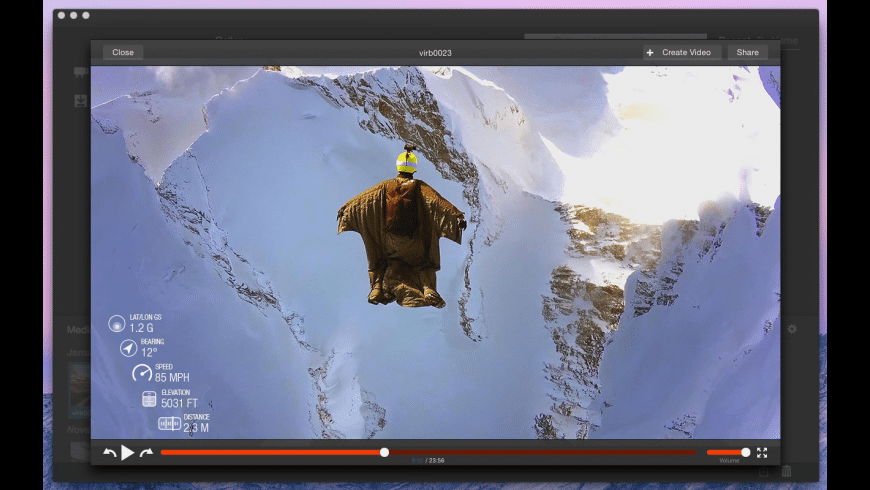Click the save icon in background sidebar
This screenshot has width=870, height=490.
[81, 101]
